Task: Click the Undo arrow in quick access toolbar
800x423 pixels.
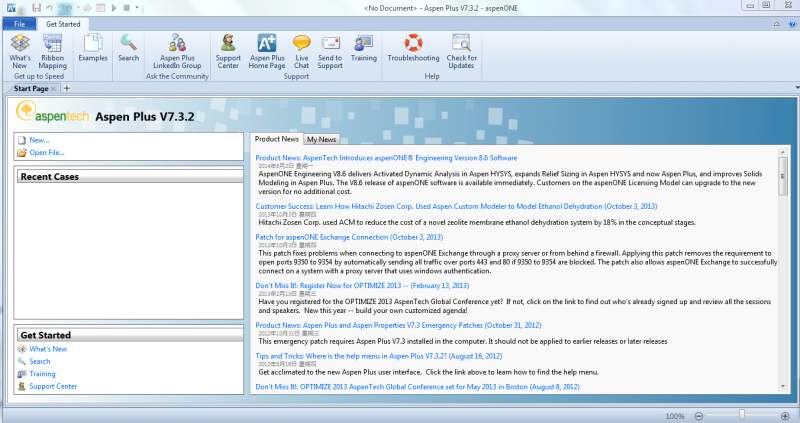Action: [49, 8]
